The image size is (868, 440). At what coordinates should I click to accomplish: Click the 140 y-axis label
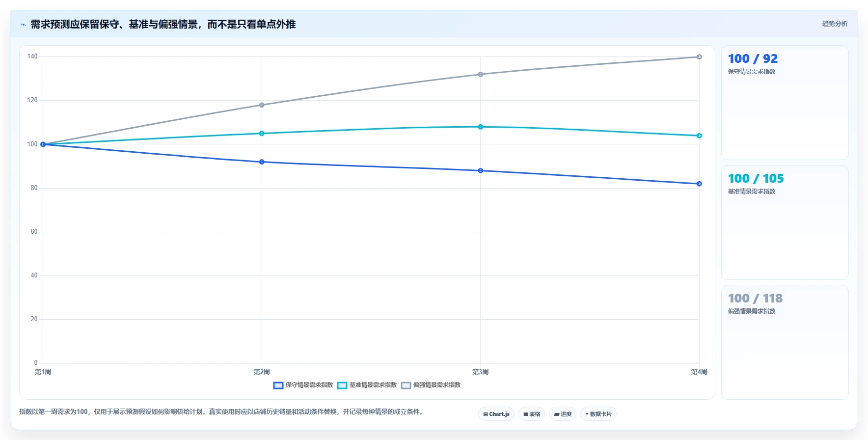point(32,56)
